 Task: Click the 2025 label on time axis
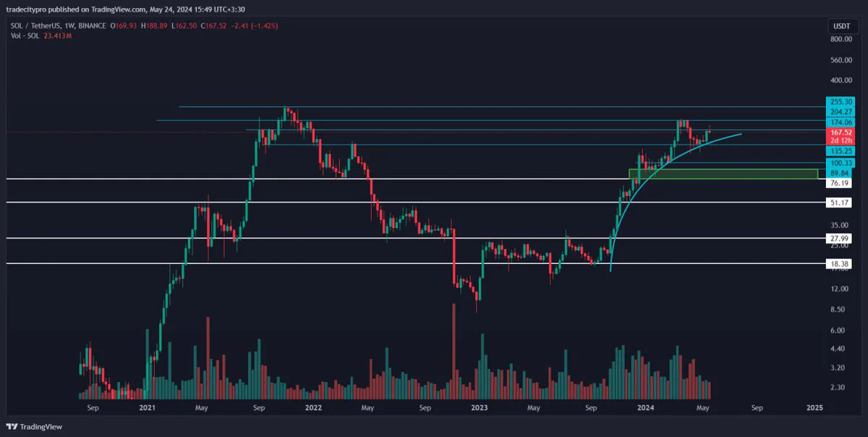pos(814,408)
